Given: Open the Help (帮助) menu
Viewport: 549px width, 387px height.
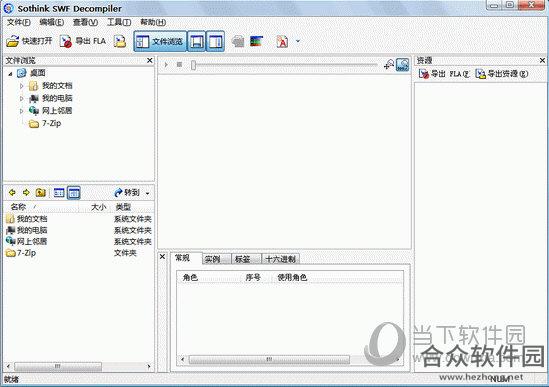Looking at the screenshot, I should tap(153, 22).
